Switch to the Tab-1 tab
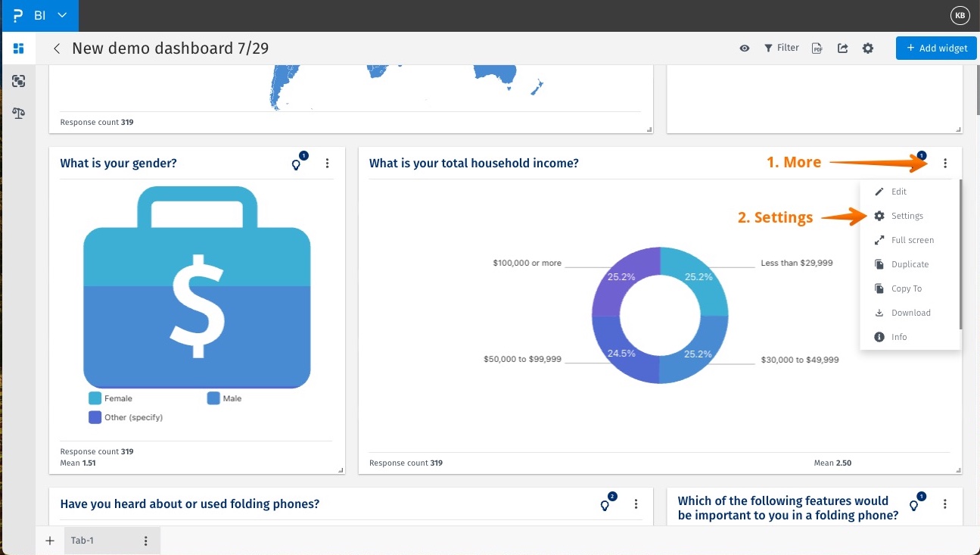980x555 pixels. [x=83, y=540]
